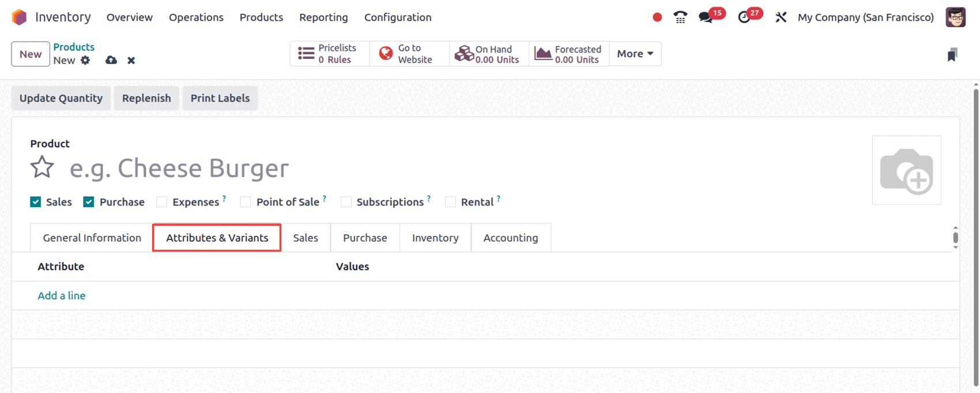Click the phone VoIP icon
This screenshot has height=393, width=980.
click(680, 17)
